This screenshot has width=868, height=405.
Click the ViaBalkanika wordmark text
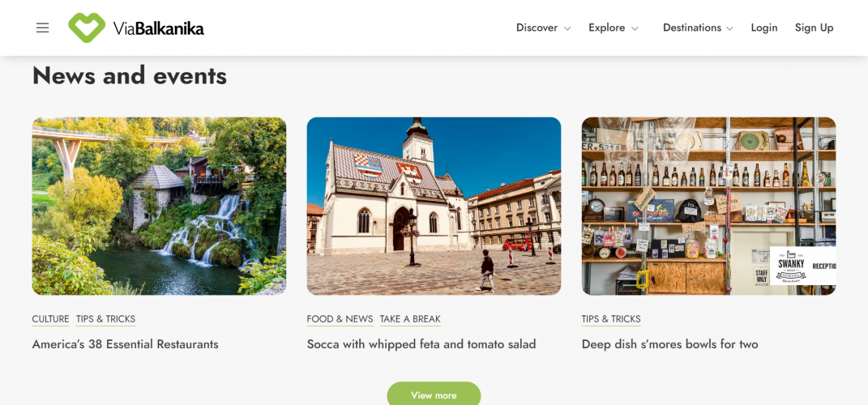click(158, 28)
